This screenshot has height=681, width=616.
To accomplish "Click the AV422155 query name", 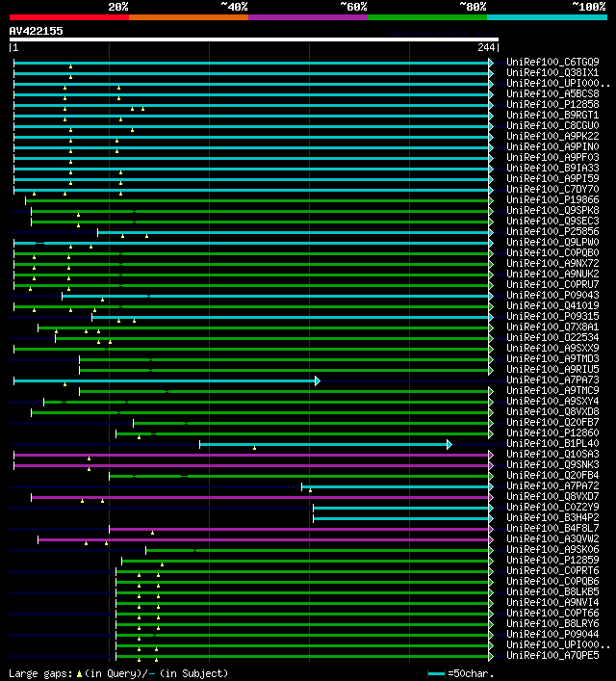I will pyautogui.click(x=36, y=31).
